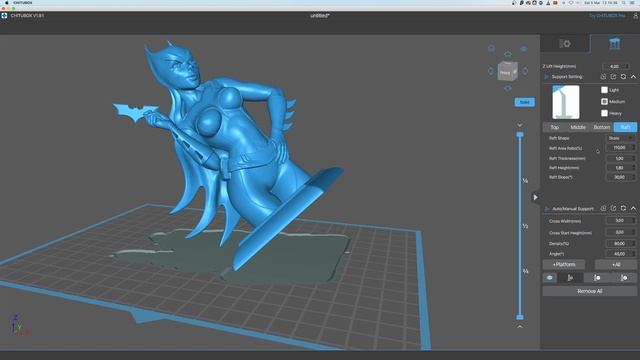Switch to the support pillar tab
Screen dimensions: 640x360
[614, 44]
